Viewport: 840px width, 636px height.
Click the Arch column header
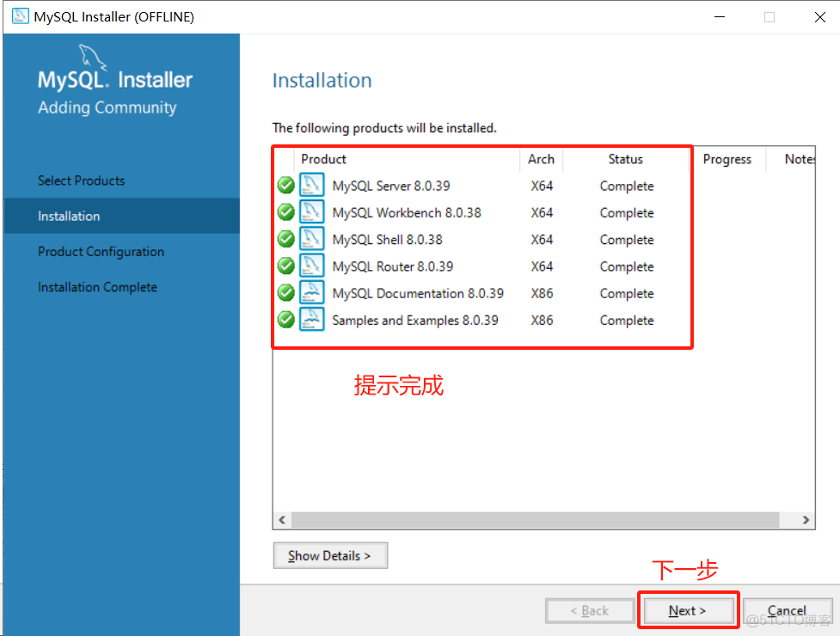click(541, 159)
